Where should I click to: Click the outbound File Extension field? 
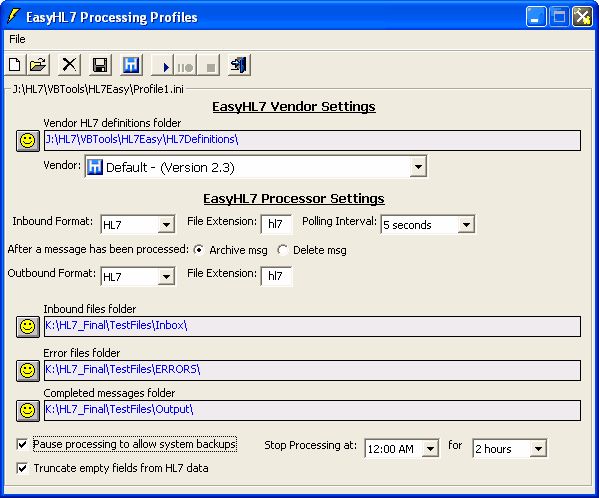276,276
